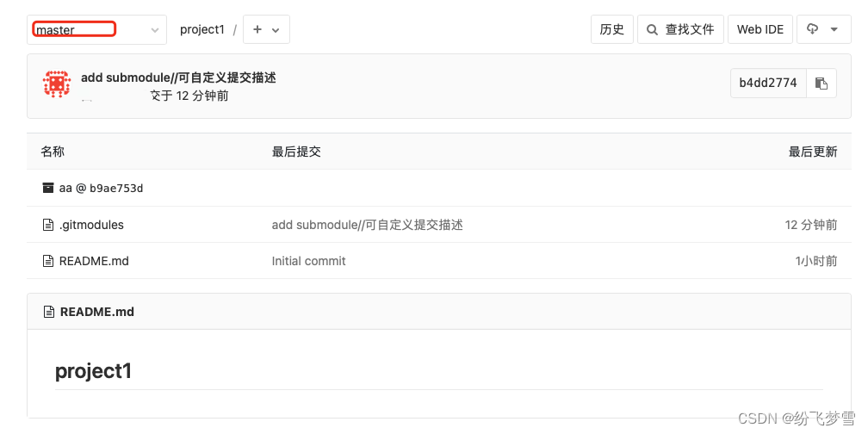Open the download source code dropdown
This screenshot has height=434, width=868.
(824, 29)
